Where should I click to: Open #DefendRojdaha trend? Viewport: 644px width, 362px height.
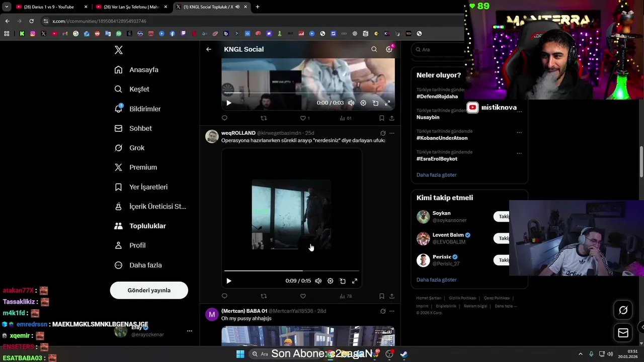(x=437, y=97)
